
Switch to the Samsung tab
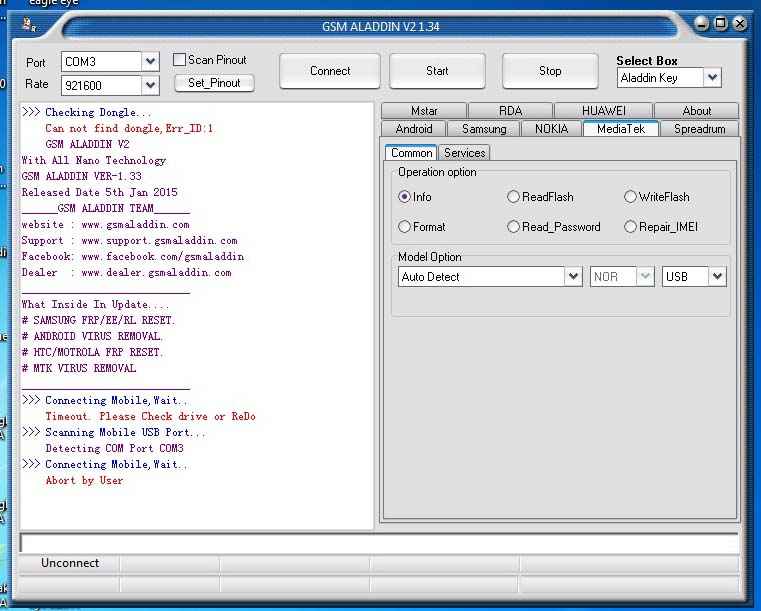[484, 129]
